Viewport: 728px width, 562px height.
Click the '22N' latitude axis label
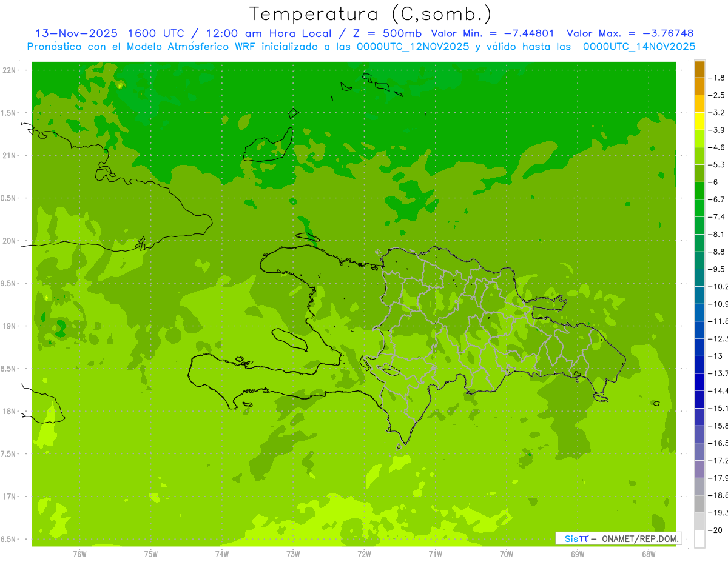coord(9,70)
